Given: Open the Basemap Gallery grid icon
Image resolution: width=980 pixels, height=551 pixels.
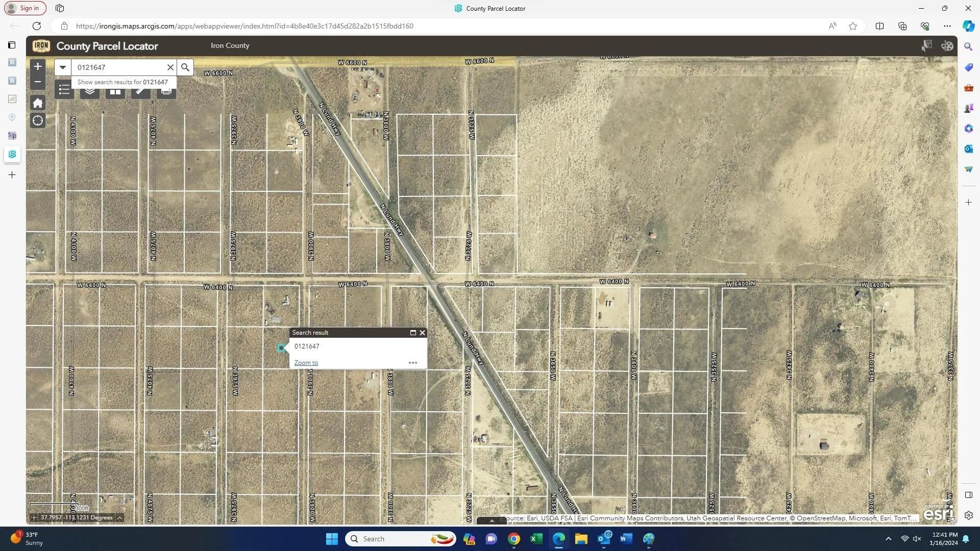Looking at the screenshot, I should click(x=115, y=92).
